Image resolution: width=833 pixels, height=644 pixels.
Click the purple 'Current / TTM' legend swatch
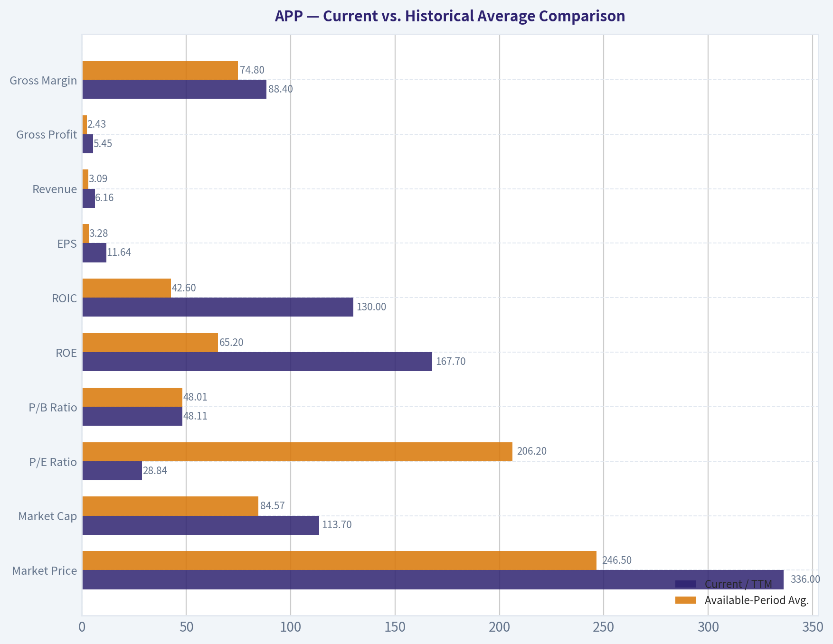tap(685, 584)
